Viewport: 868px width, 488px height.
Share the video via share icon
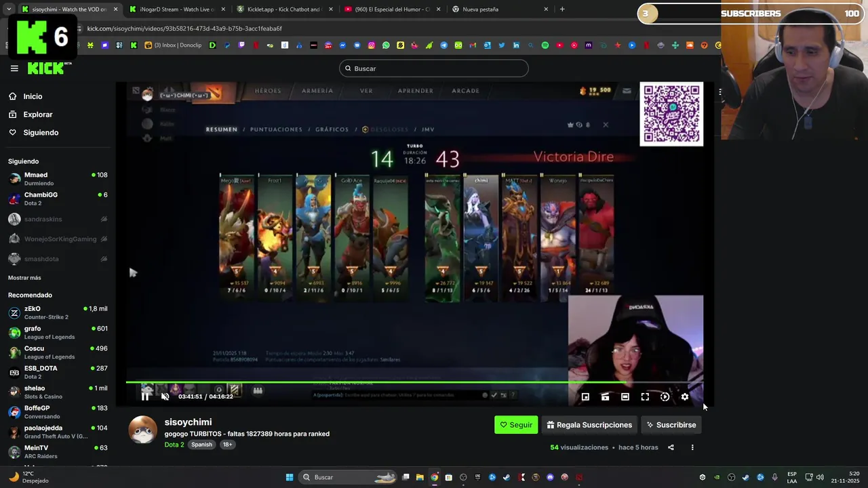pyautogui.click(x=671, y=447)
